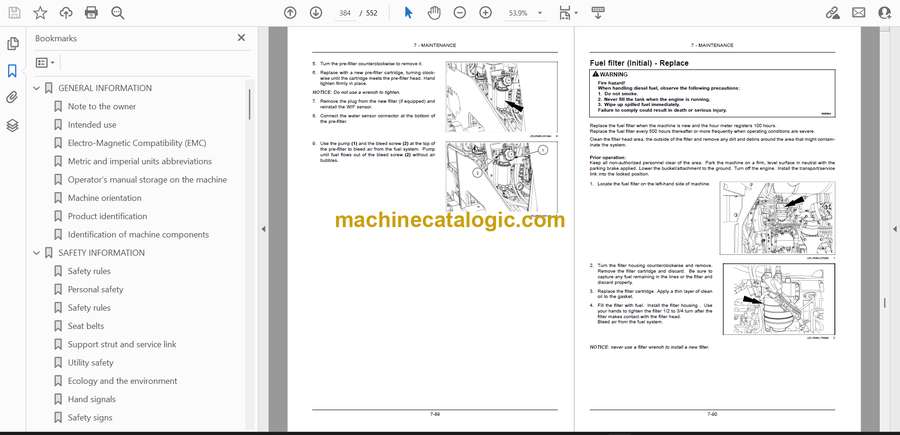Close the Bookmarks pane
Image resolution: width=900 pixels, height=435 pixels.
tap(241, 38)
